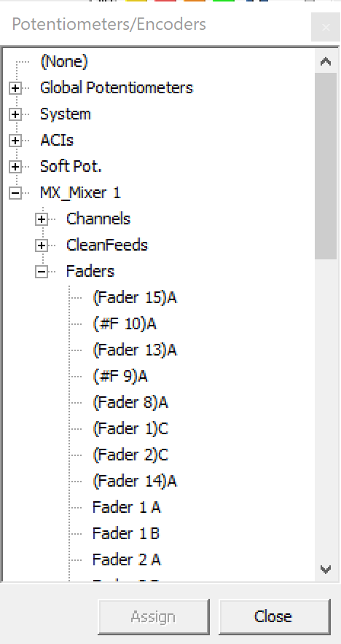Click the Assign button
The width and height of the screenshot is (341, 644).
[154, 616]
